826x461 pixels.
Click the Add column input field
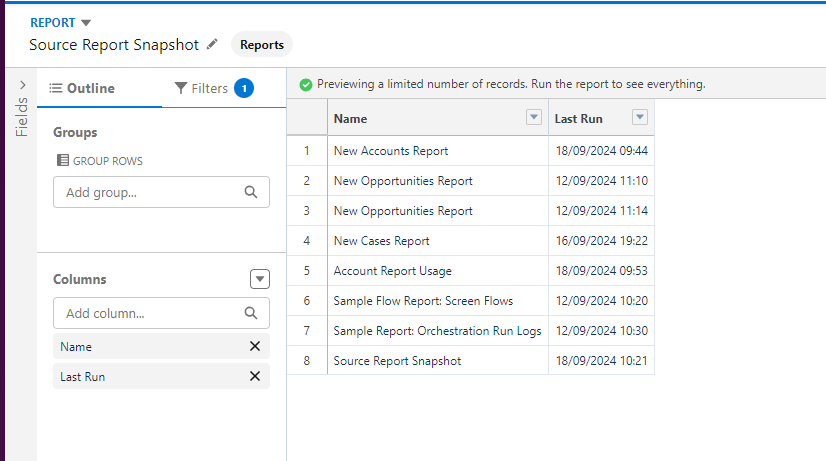pyautogui.click(x=150, y=313)
